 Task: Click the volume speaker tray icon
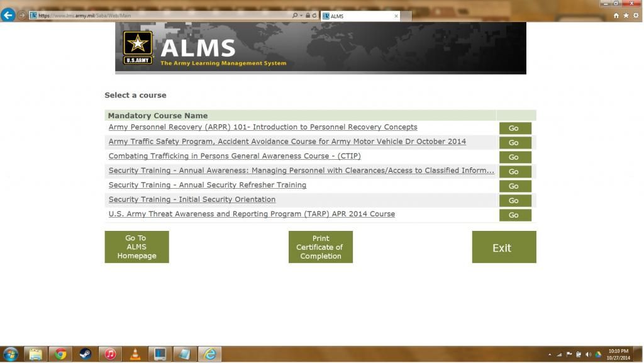pyautogui.click(x=589, y=355)
